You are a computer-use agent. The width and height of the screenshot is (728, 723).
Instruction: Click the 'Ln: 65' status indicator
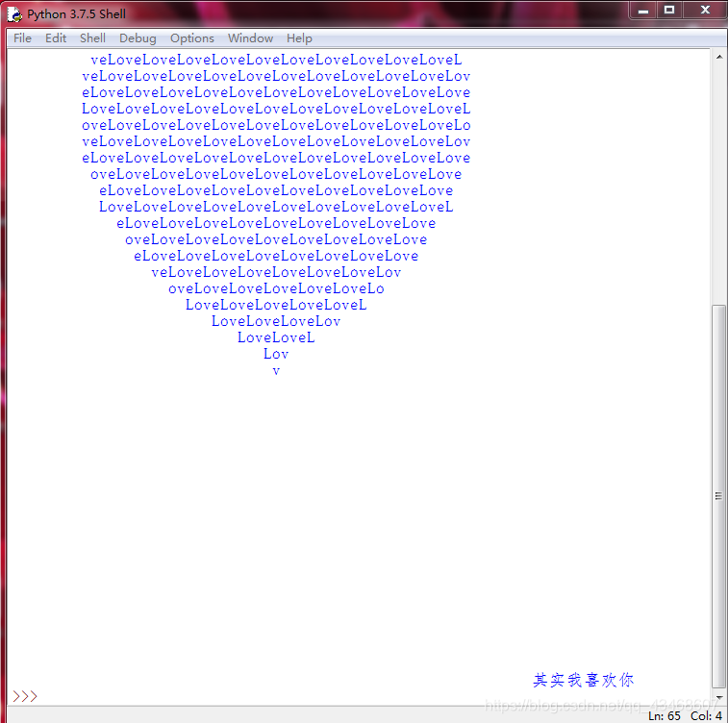click(664, 715)
